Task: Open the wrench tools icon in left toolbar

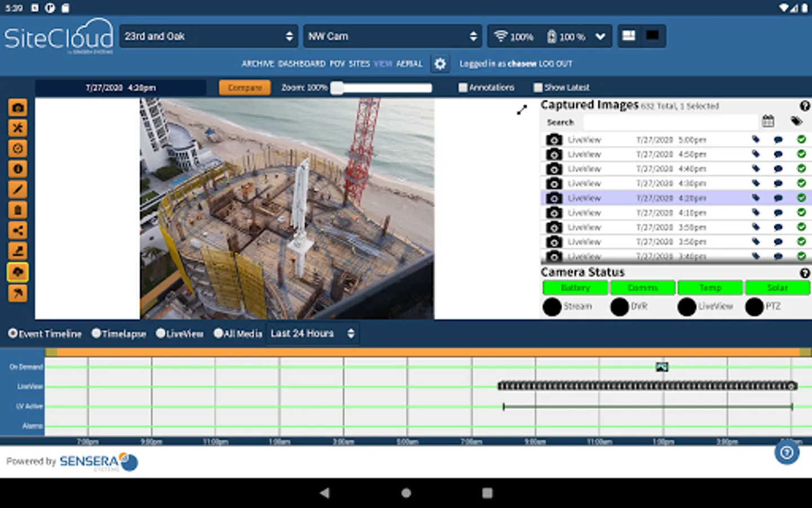Action: [x=17, y=128]
